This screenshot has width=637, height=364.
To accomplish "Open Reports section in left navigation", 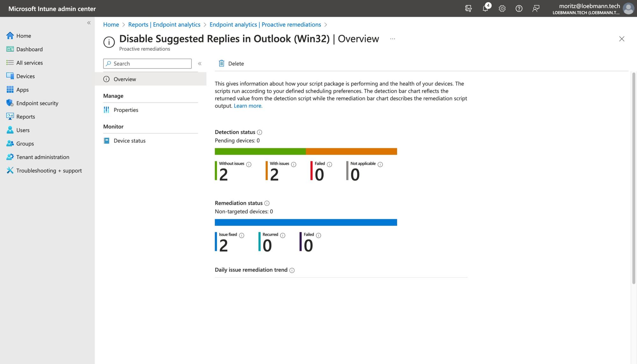I will coord(25,117).
